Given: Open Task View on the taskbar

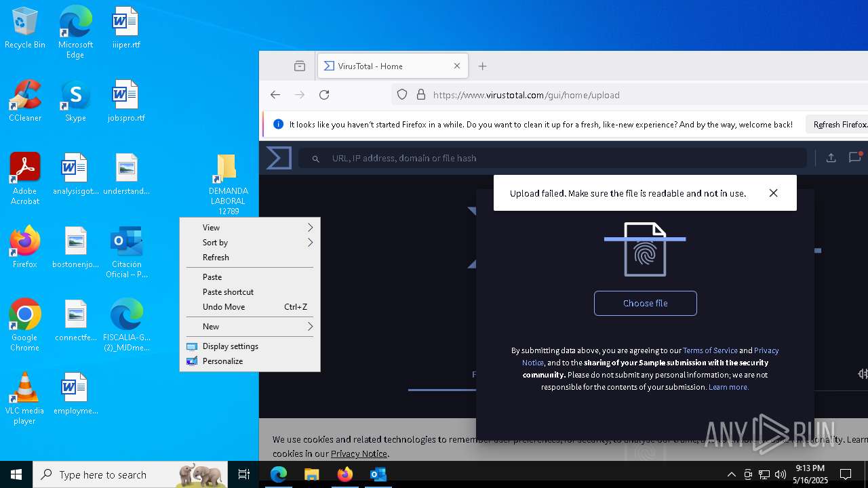Looking at the screenshot, I should pos(244,474).
